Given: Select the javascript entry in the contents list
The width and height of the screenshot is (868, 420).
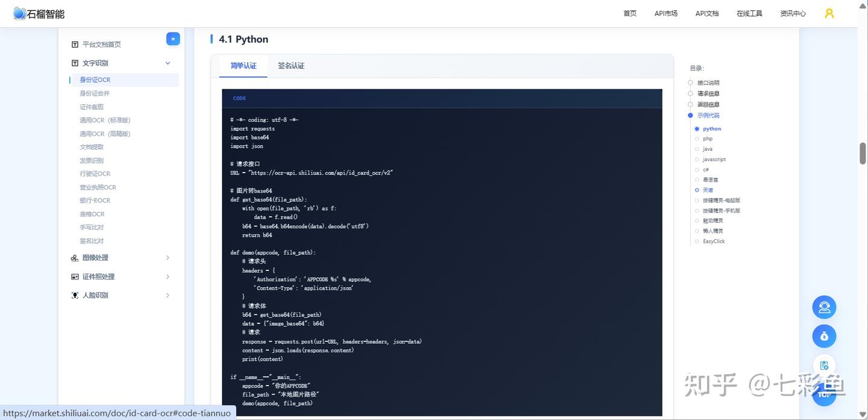Looking at the screenshot, I should point(714,159).
